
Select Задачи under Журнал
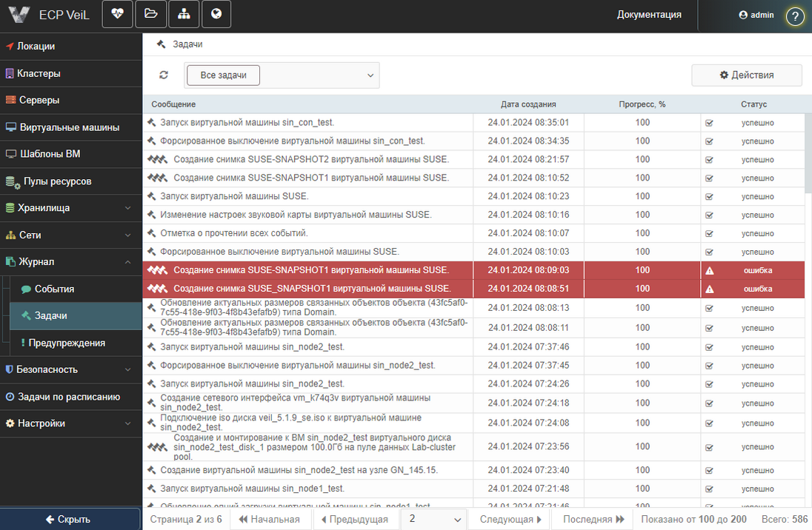click(76, 316)
